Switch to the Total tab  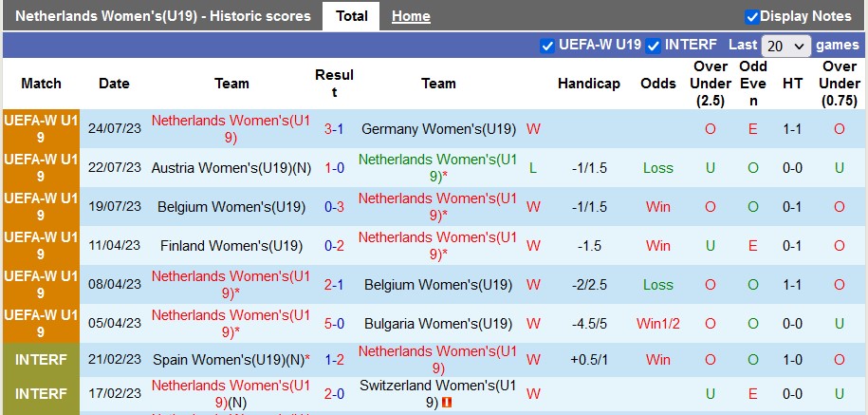click(x=352, y=16)
